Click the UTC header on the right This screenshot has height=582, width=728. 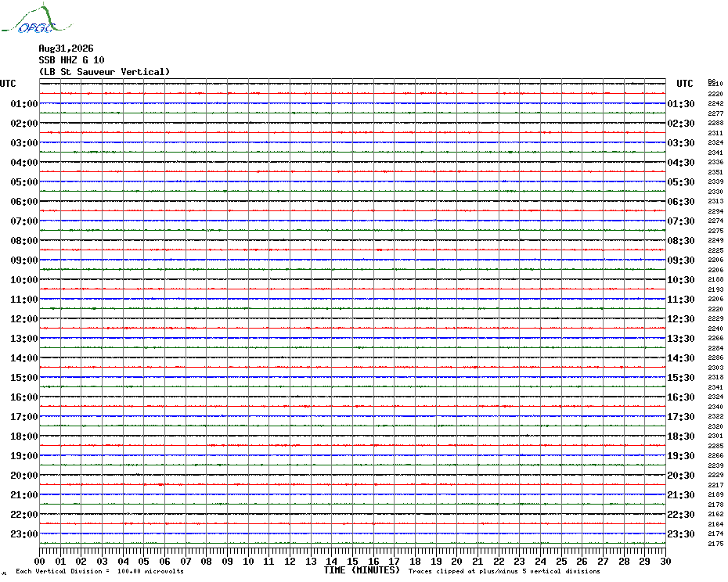point(684,84)
